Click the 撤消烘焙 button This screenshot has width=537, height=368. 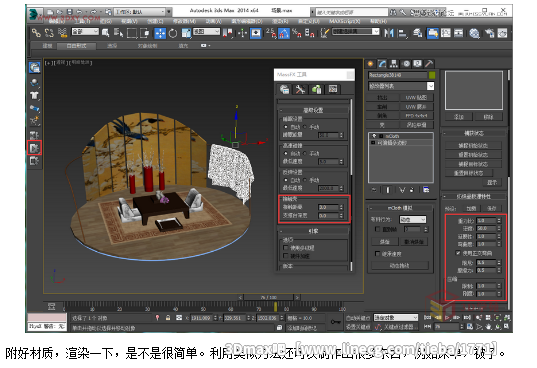click(x=414, y=242)
